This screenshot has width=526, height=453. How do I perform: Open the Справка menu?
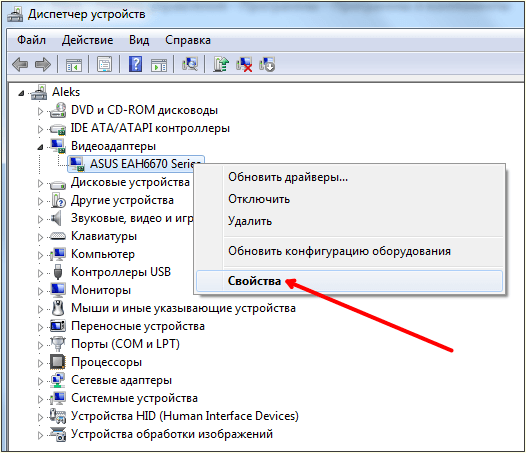point(188,40)
